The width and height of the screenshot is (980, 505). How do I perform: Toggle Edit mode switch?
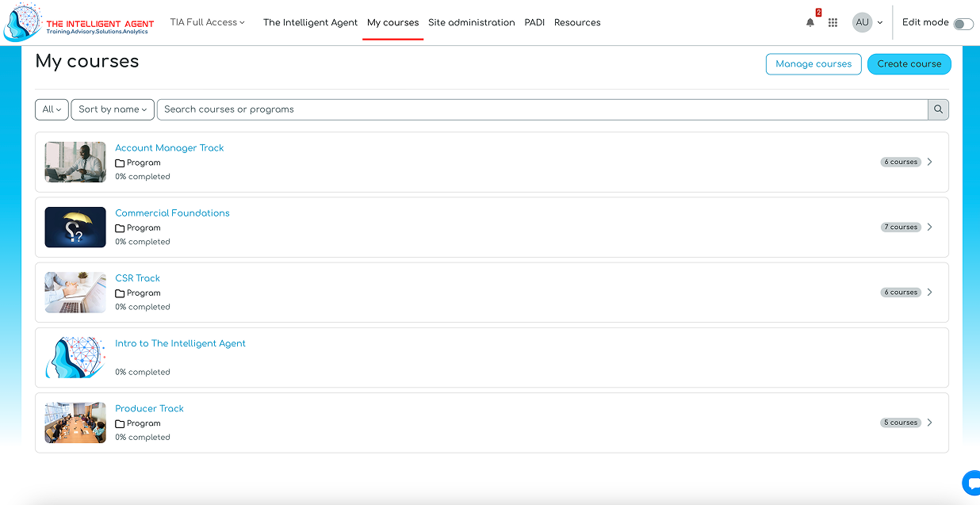[x=963, y=24]
